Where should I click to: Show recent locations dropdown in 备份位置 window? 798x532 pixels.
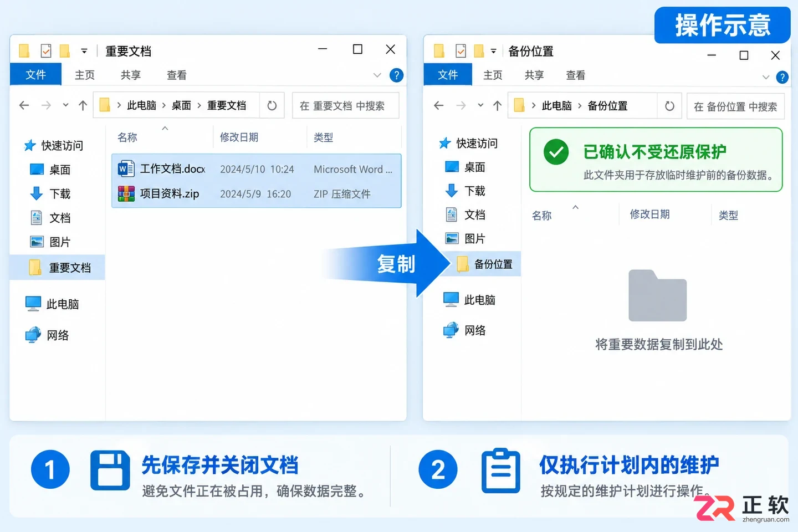480,105
